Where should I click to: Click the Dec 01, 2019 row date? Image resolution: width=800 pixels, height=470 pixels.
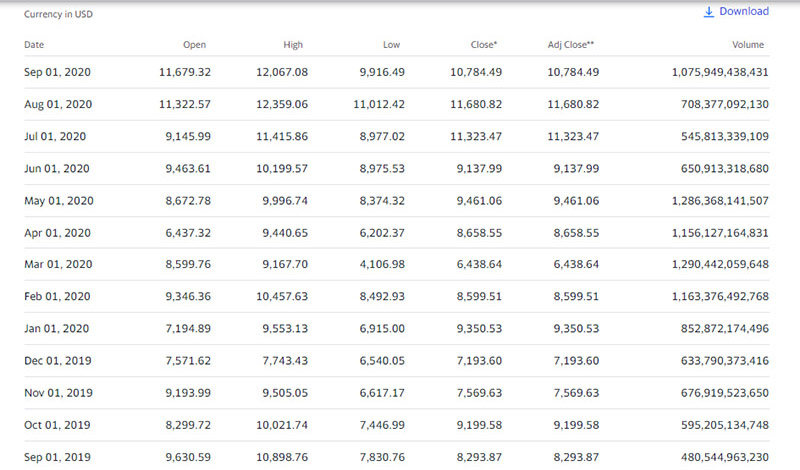[57, 363]
